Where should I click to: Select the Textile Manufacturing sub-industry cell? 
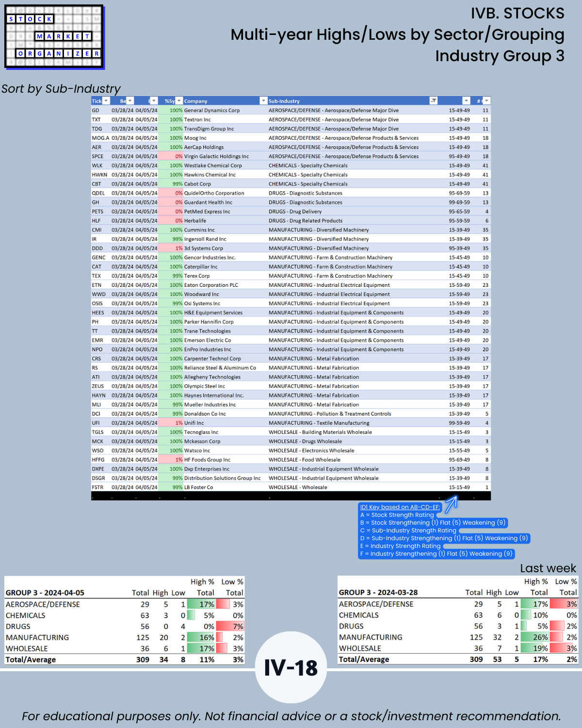[x=319, y=423]
